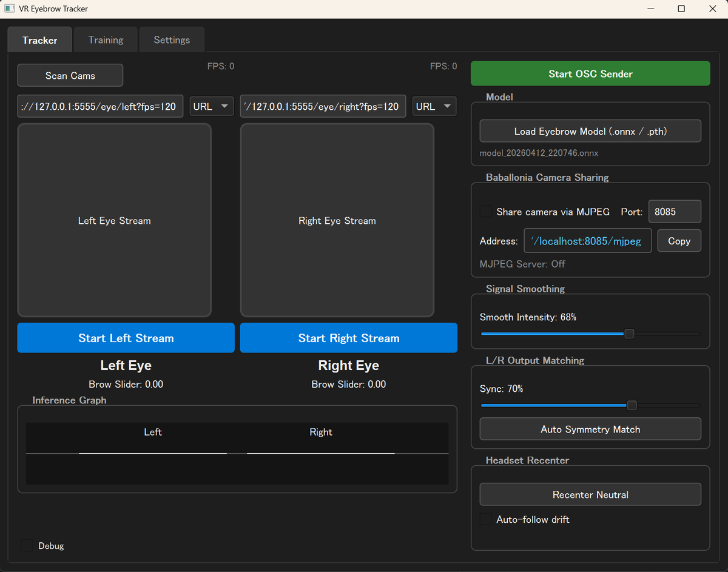Image resolution: width=728 pixels, height=572 pixels.
Task: Click the L/R Output Matching group title
Action: coord(535,360)
